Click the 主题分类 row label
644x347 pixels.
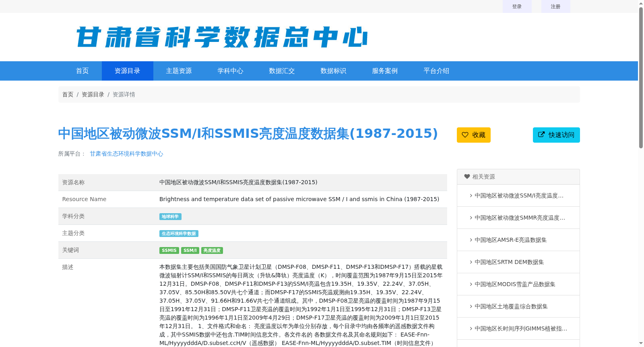point(73,233)
